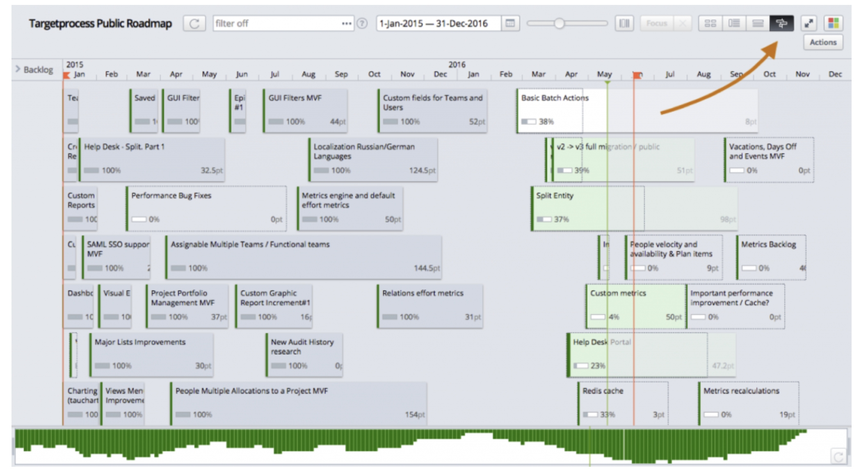Viewport: 868px width, 475px height.
Task: Dismiss focus using the X button
Action: coord(683,23)
